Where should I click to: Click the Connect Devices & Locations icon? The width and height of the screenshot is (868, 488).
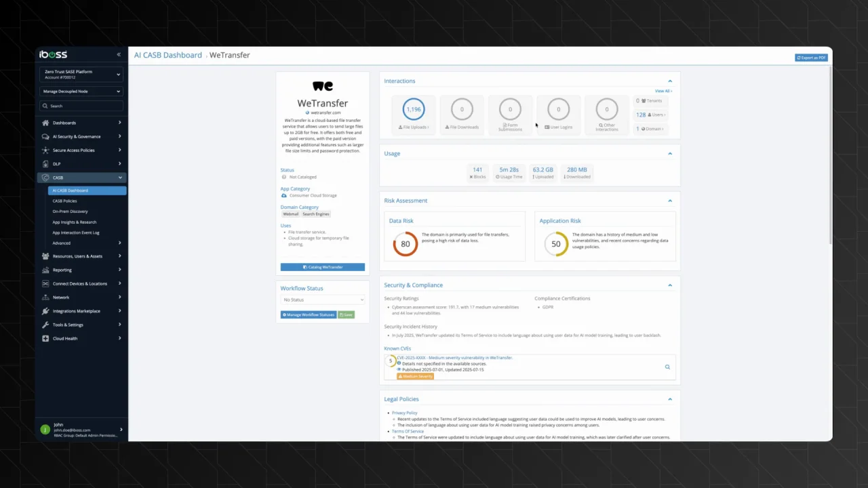[45, 283]
